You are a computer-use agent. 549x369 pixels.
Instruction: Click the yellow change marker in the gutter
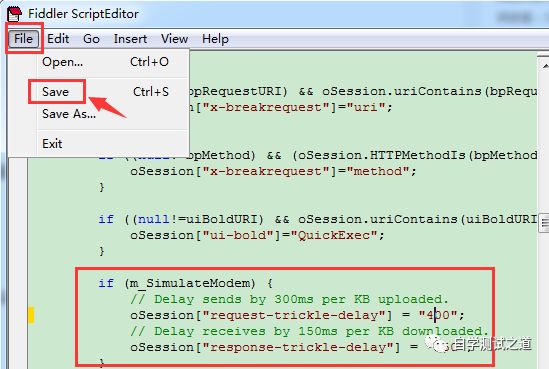coord(31,315)
